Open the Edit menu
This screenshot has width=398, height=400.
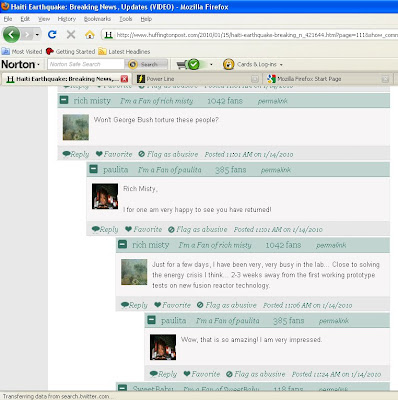click(x=25, y=19)
